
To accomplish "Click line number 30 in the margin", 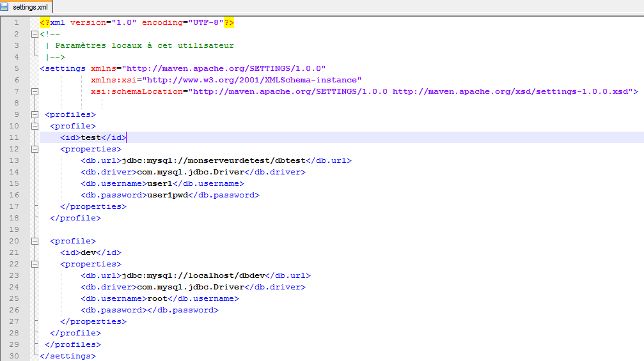I will [x=14, y=356].
